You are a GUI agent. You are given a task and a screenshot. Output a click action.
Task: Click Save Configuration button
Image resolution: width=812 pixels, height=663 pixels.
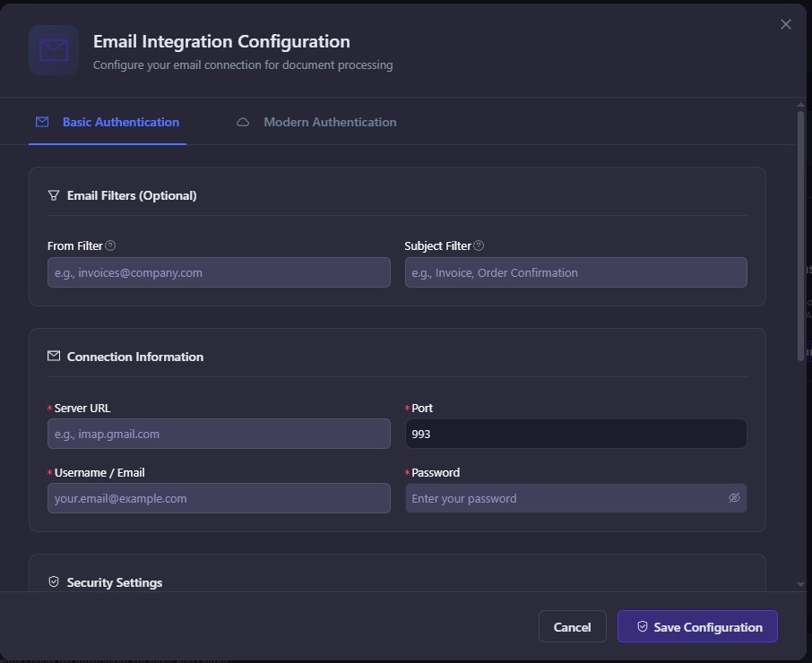click(697, 627)
